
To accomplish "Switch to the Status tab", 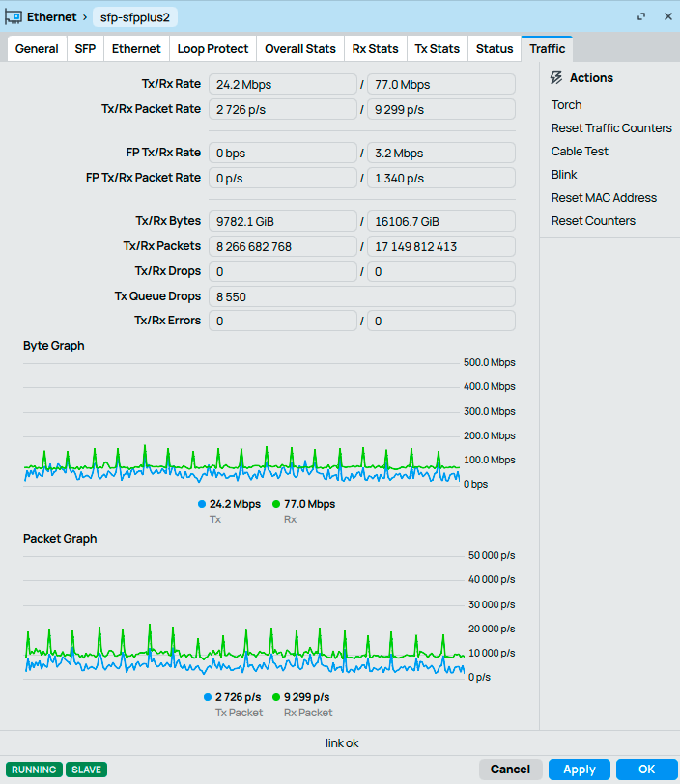I will coord(495,49).
